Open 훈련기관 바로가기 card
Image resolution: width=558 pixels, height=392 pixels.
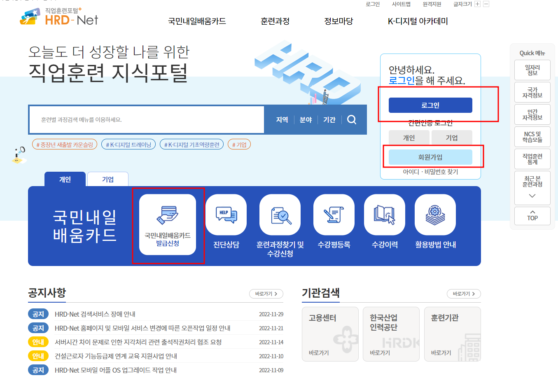pos(453,334)
